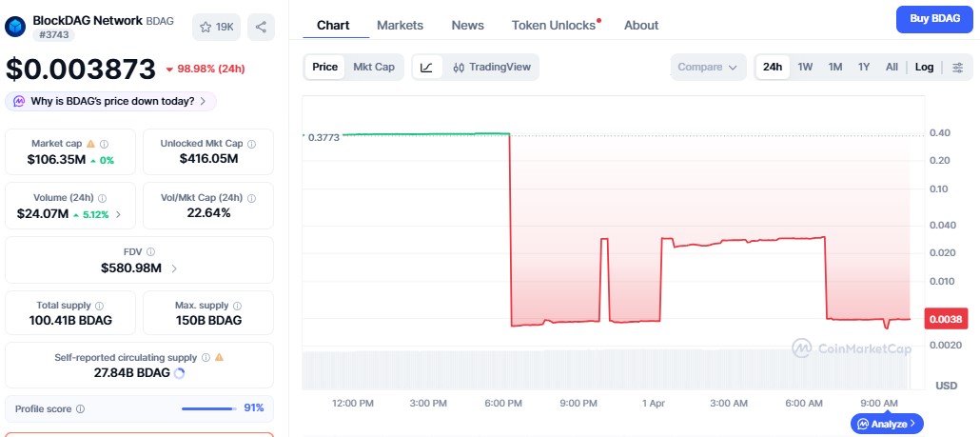Viewport: 980px width, 437px height.
Task: Expand the FDV chevron arrow
Action: point(174,269)
